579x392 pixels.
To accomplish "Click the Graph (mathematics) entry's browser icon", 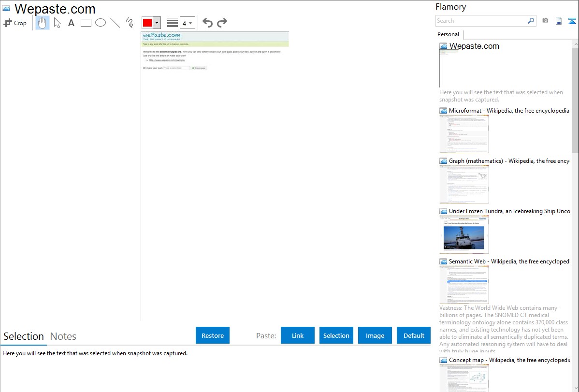I will [x=444, y=161].
